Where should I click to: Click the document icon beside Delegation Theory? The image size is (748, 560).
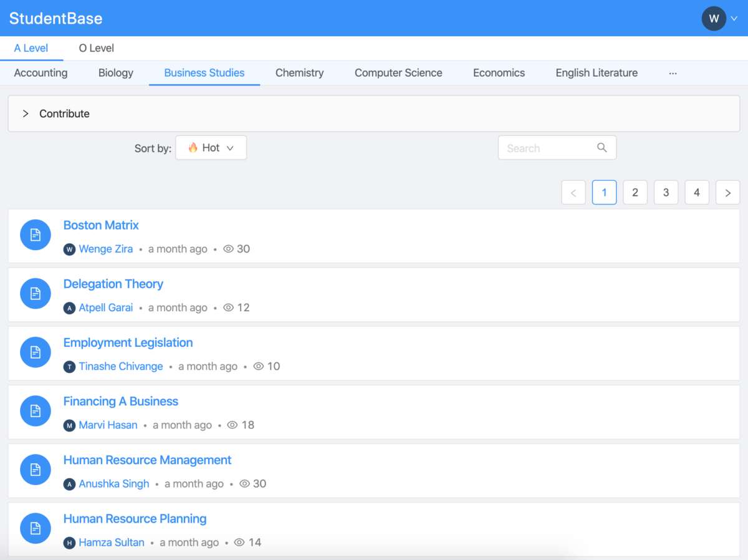tap(36, 294)
